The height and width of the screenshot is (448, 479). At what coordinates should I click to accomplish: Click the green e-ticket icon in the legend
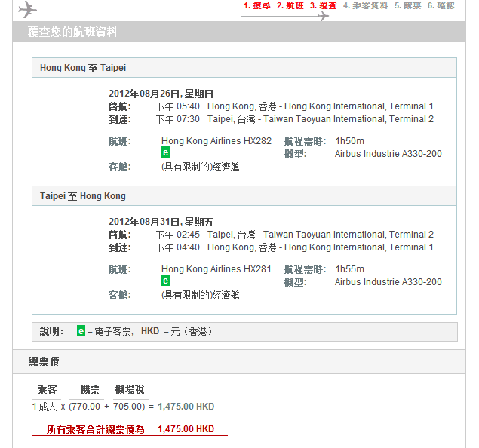click(81, 331)
